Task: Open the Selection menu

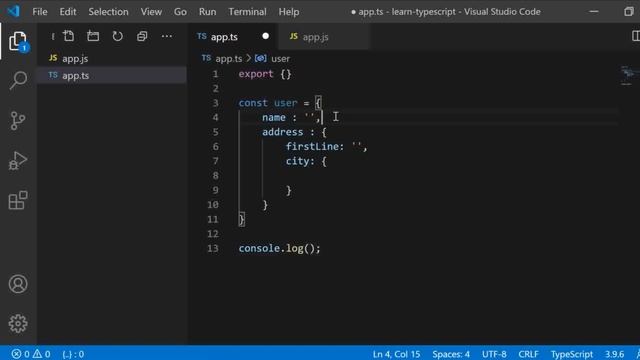Action: pyautogui.click(x=108, y=12)
